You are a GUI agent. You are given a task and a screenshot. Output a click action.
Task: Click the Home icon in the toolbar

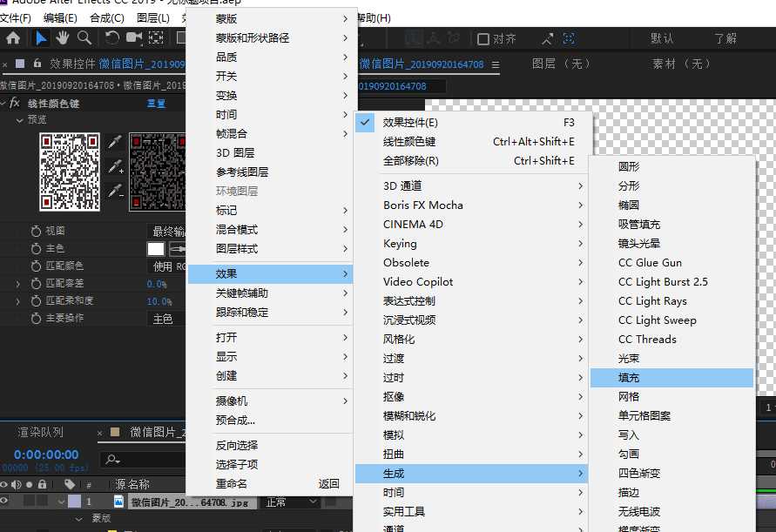[x=13, y=38]
